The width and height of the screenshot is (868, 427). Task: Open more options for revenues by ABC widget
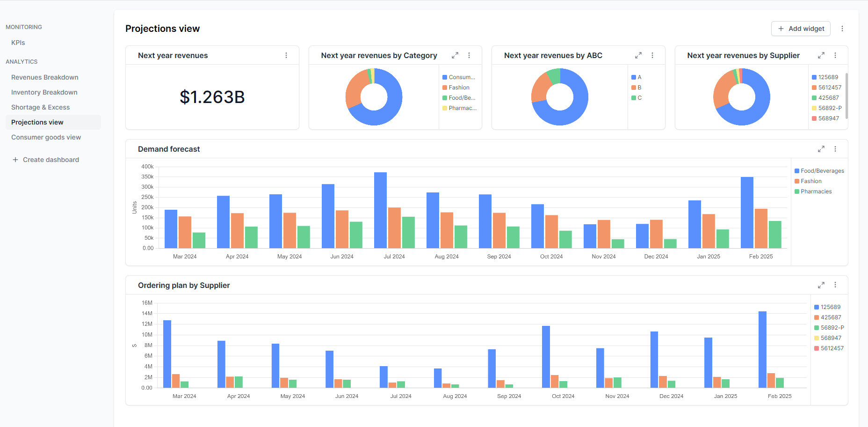coord(652,55)
